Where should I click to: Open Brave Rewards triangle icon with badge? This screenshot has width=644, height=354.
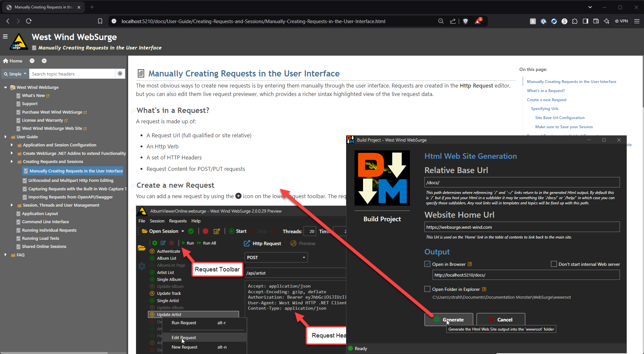(x=478, y=21)
